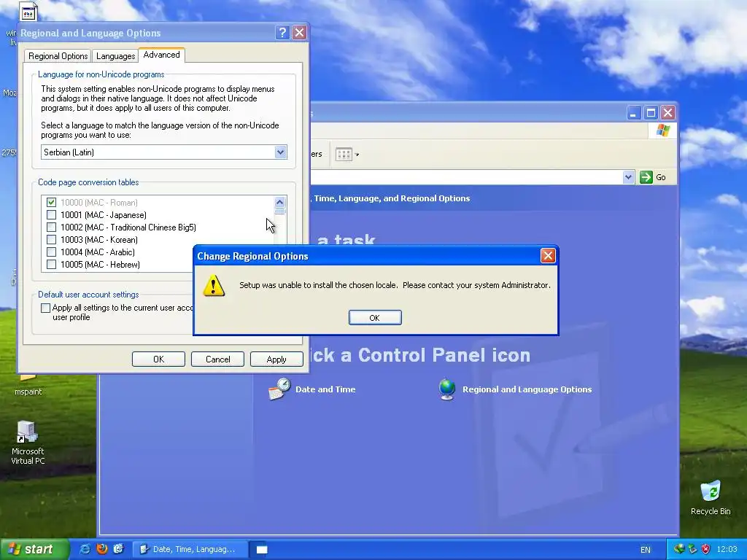This screenshot has width=747, height=560.
Task: Click OK in the Change Regional Options dialog
Action: [x=375, y=318]
